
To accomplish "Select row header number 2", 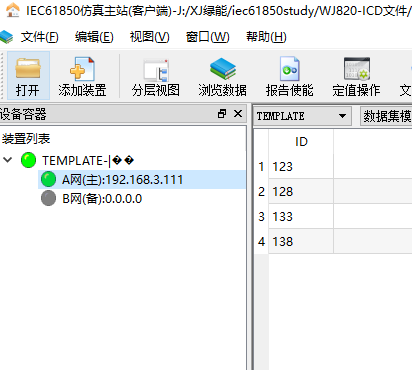I will tap(261, 191).
